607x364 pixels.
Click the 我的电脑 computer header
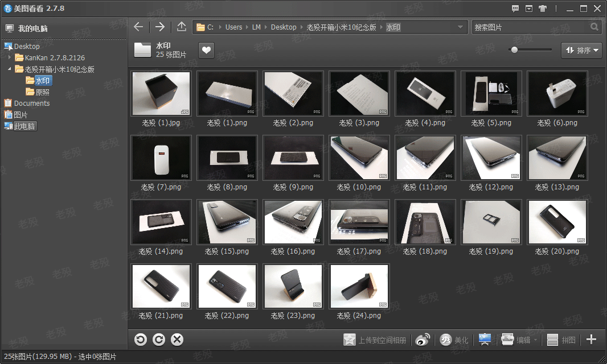point(26,28)
